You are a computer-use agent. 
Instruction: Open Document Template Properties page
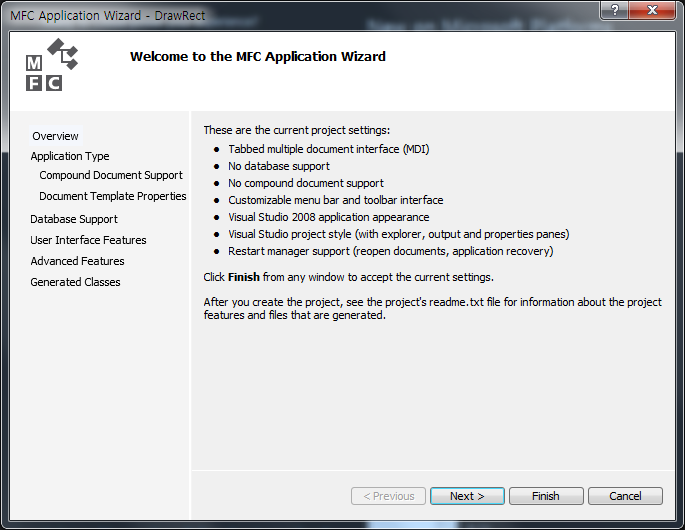pos(113,196)
